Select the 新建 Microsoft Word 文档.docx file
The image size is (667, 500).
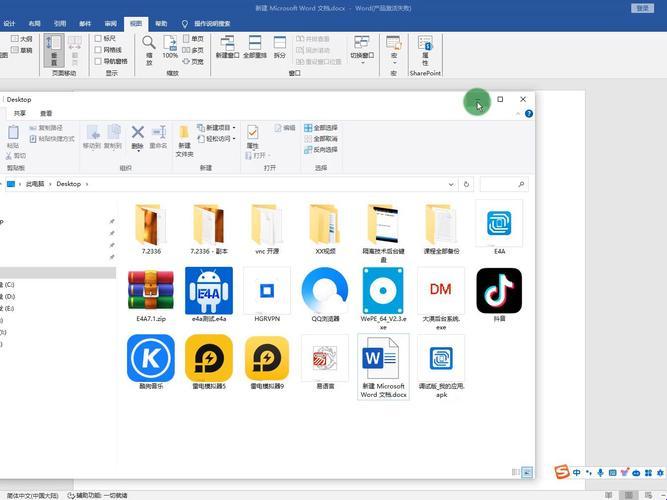point(383,366)
